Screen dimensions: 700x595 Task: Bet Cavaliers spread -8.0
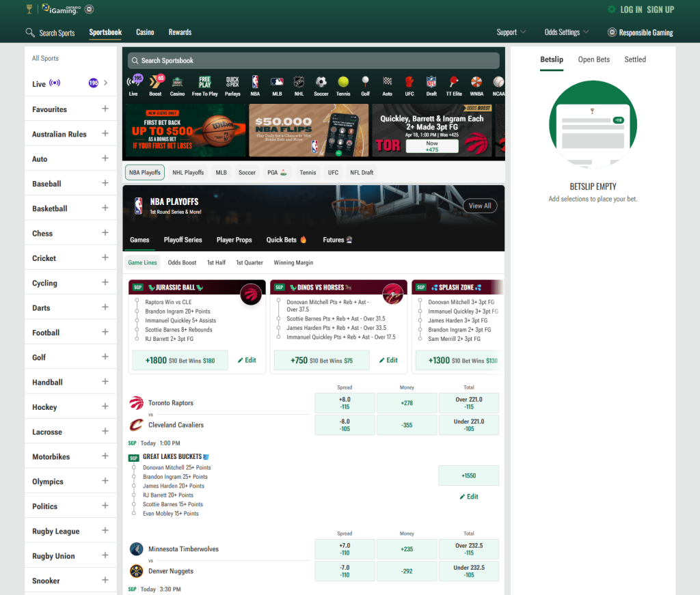345,425
